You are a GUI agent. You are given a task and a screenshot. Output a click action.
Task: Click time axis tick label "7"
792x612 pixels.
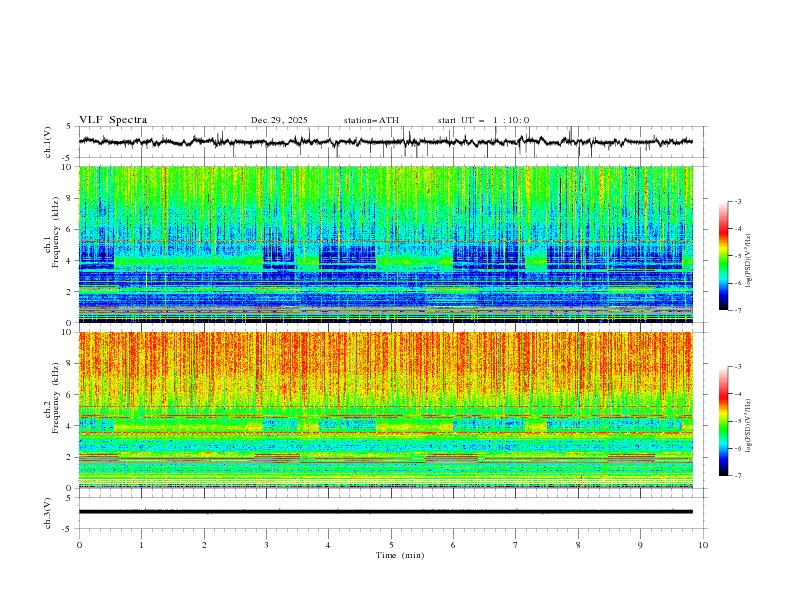pyautogui.click(x=516, y=545)
